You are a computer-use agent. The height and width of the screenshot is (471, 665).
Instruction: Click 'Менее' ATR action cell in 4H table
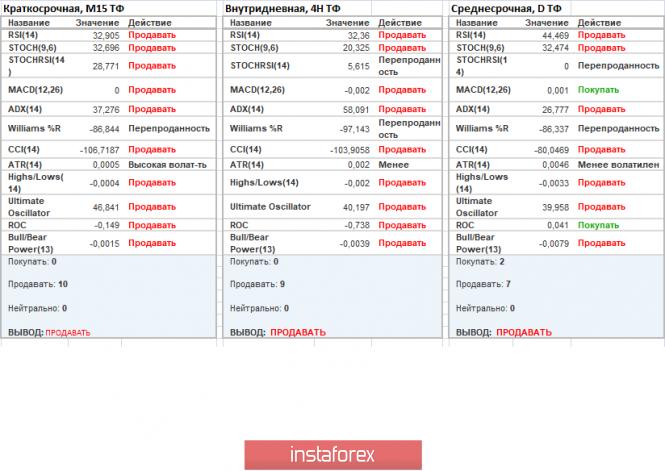(394, 165)
